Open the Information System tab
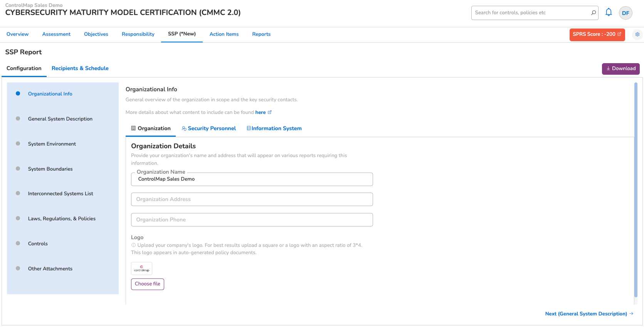Image resolution: width=644 pixels, height=327 pixels. coord(274,128)
